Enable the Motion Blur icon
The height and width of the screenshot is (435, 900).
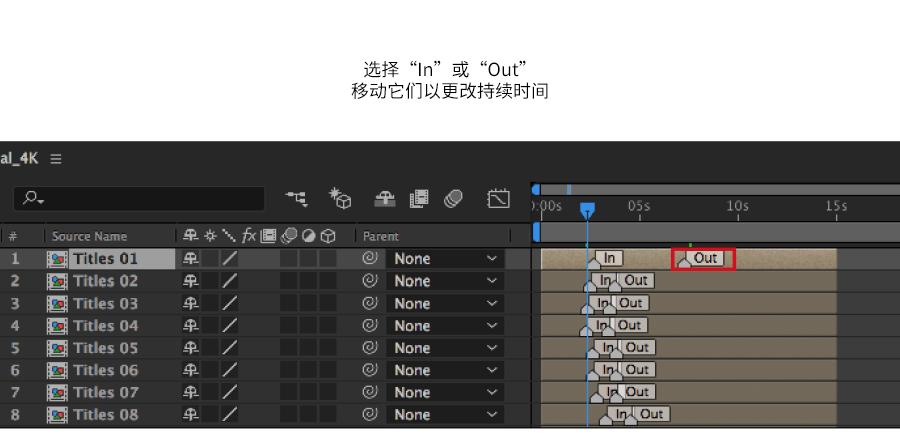(x=452, y=200)
